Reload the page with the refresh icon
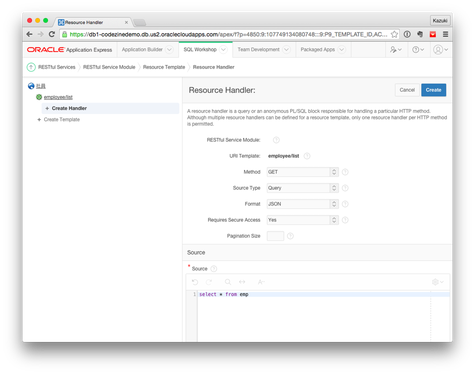The width and height of the screenshot is (475, 374). 52,34
